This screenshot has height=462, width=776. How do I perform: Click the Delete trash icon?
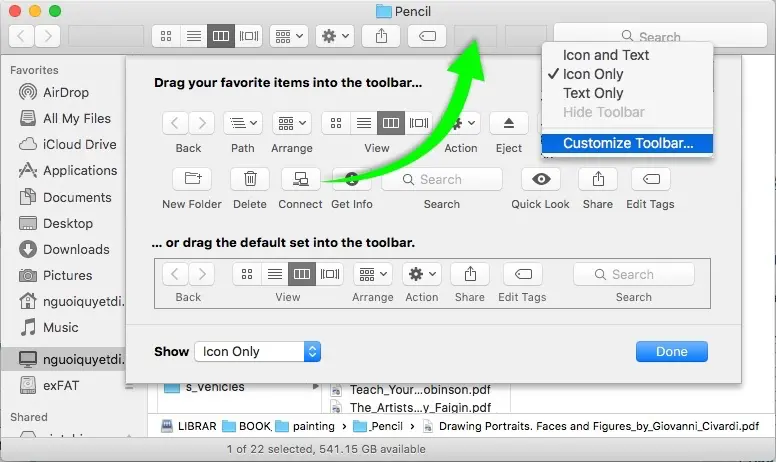point(249,180)
